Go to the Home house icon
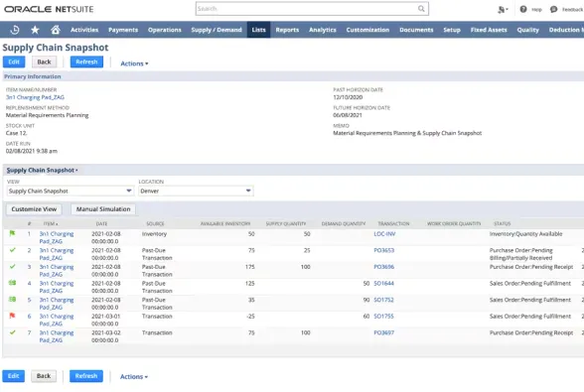This screenshot has width=584, height=392. [56, 30]
